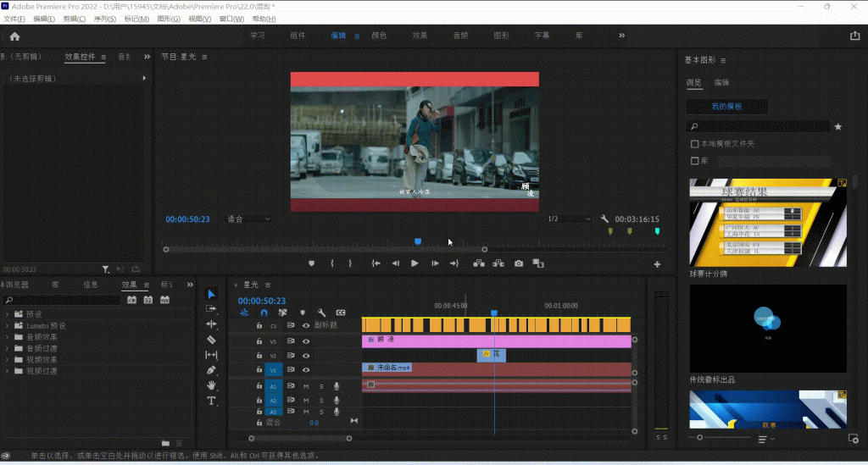868x465 pixels.
Task: Open the 剪辑(C) menu
Action: click(x=75, y=19)
